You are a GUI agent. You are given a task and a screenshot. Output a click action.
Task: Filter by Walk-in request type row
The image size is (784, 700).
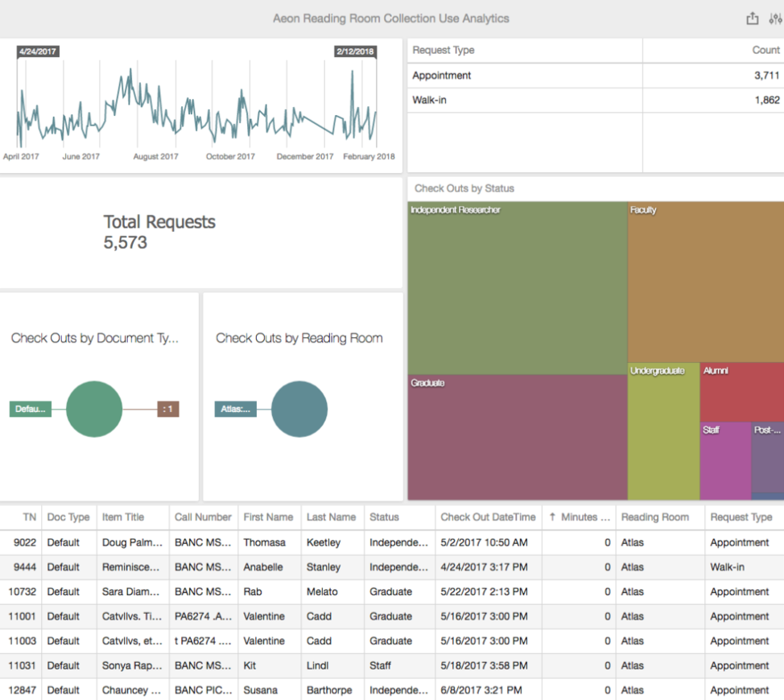coord(523,101)
